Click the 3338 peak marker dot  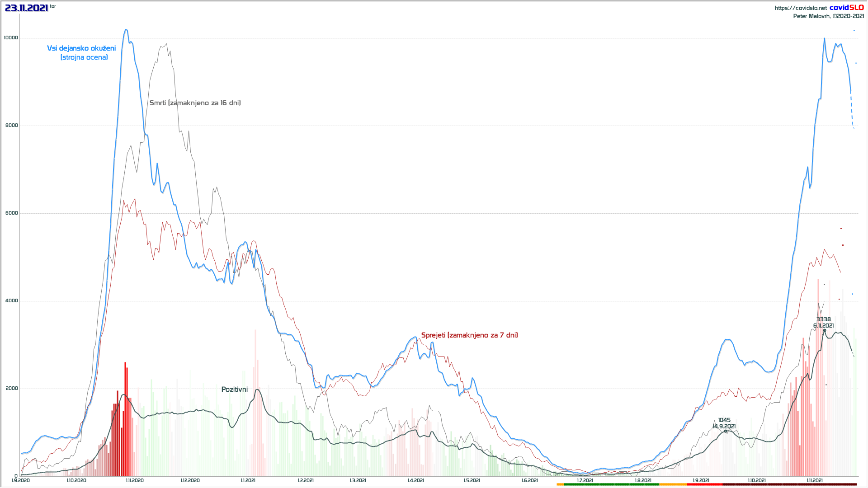825,331
